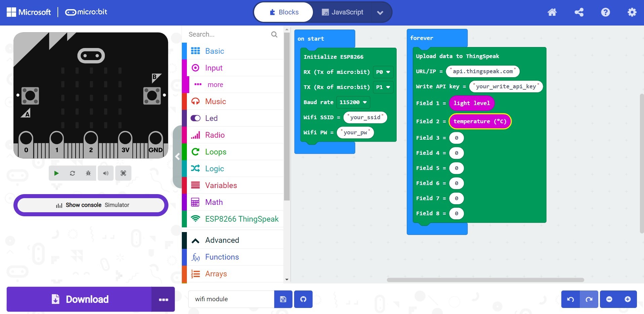Edit the project name field
Image resolution: width=644 pixels, height=314 pixels.
click(x=231, y=299)
